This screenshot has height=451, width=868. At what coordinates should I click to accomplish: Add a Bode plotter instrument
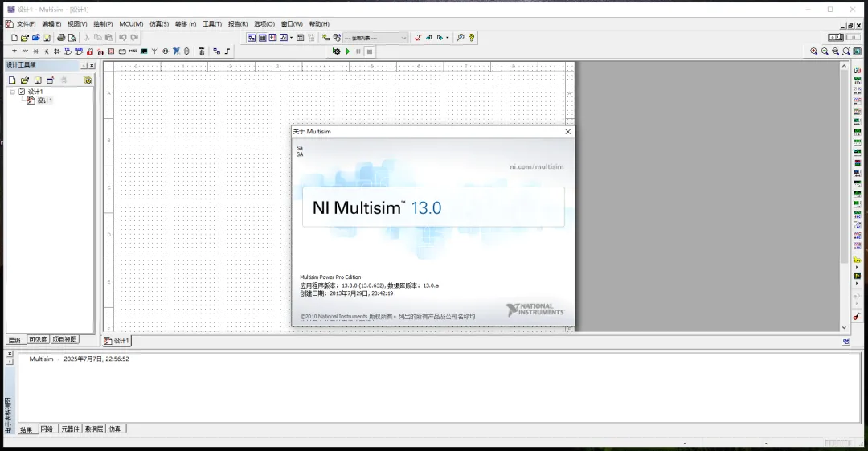click(x=857, y=121)
